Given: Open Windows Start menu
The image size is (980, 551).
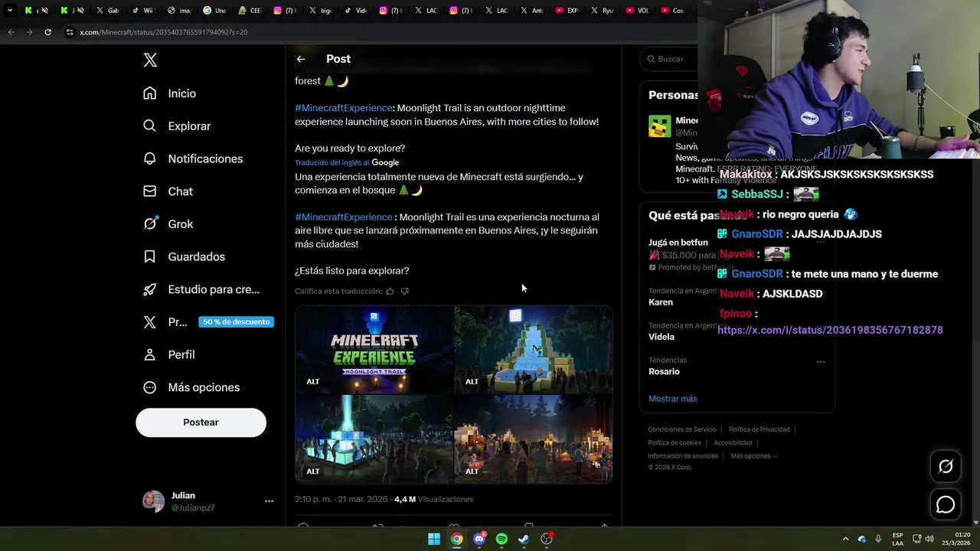Looking at the screenshot, I should 434,539.
